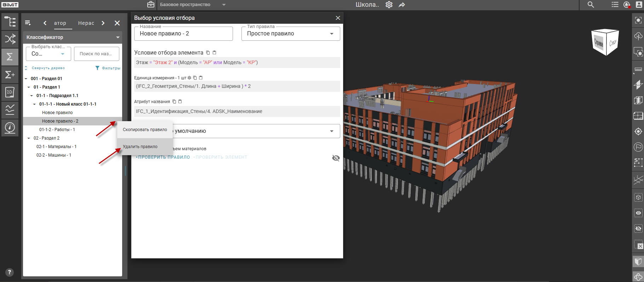The width and height of the screenshot is (644, 282).
Task: Click the share arrow next to project name
Action: click(x=402, y=5)
